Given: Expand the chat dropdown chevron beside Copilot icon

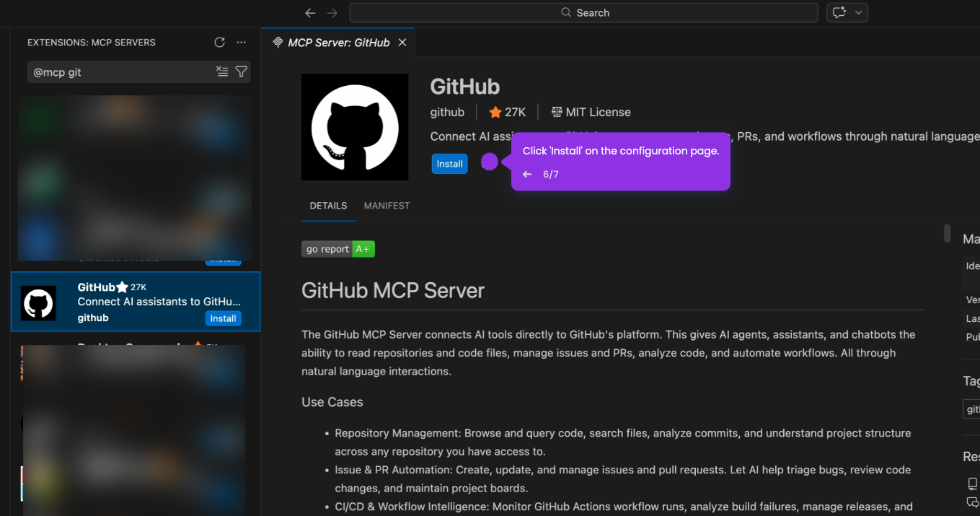Looking at the screenshot, I should pos(858,13).
